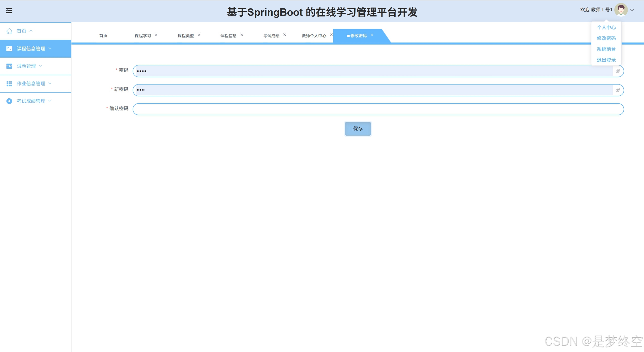Click the 作业信息管理 grid icon

click(9, 84)
